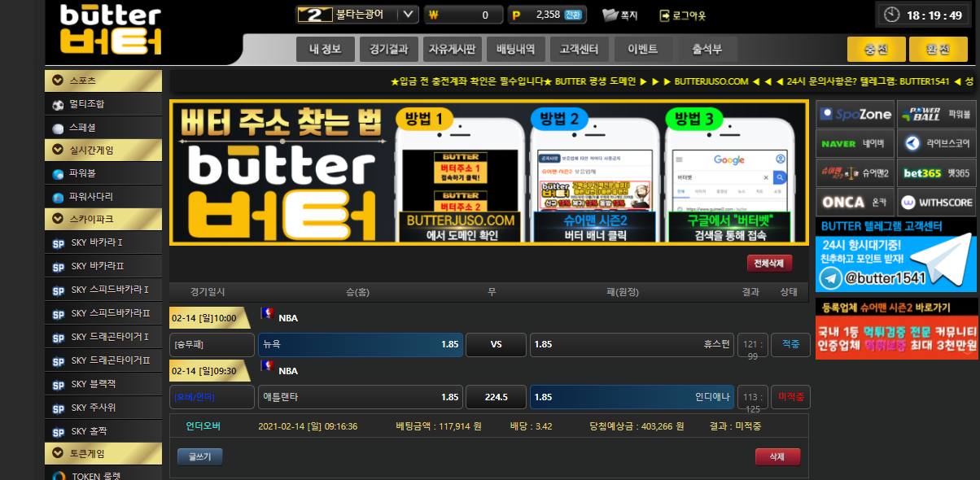This screenshot has width=980, height=480.
Task: Go to the 배팅내역 menu tab
Action: pyautogui.click(x=516, y=49)
